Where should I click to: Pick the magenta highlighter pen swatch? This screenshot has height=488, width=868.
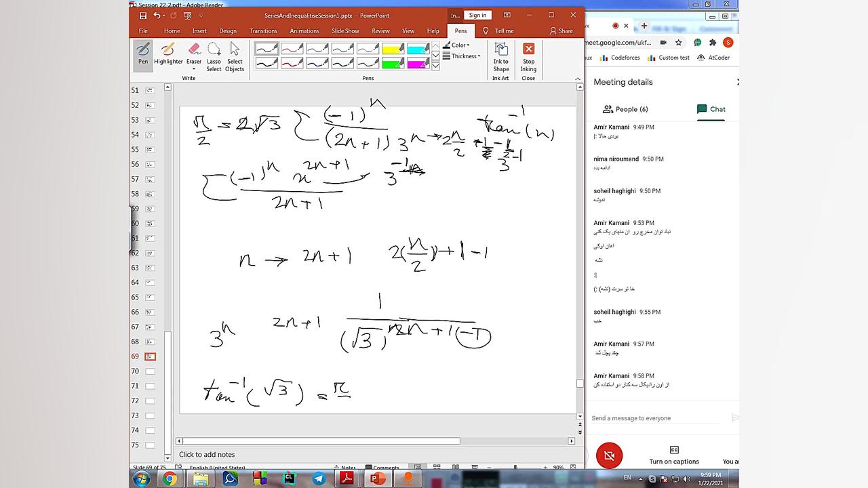point(418,63)
